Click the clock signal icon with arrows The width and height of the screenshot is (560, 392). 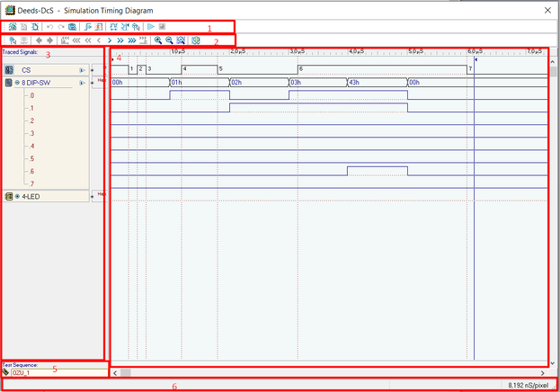(x=113, y=27)
